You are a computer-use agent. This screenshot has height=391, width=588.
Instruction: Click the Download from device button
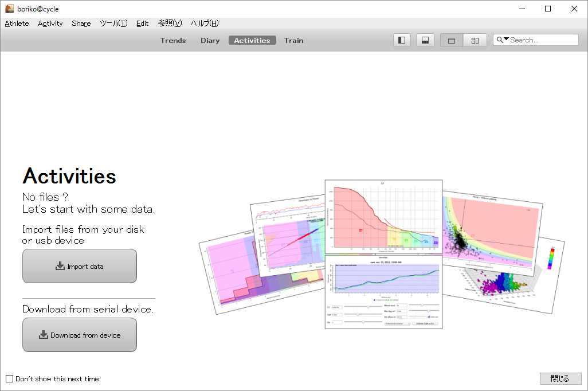(x=80, y=335)
